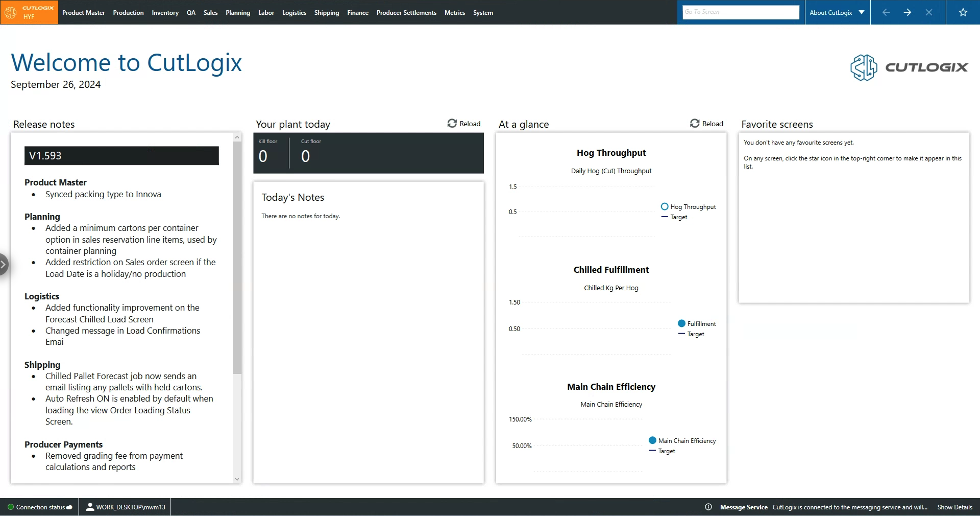Image resolution: width=980 pixels, height=516 pixels.
Task: Click the Release notes scrollbar down arrow
Action: click(237, 479)
